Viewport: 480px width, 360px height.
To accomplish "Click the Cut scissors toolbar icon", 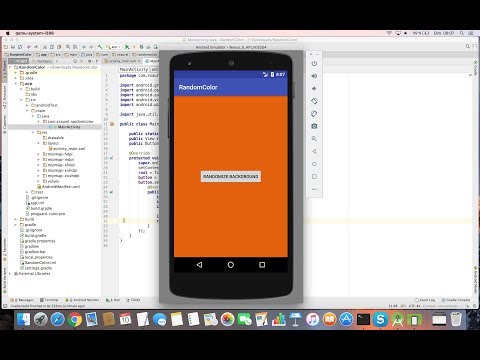I will pyautogui.click(x=45, y=47).
